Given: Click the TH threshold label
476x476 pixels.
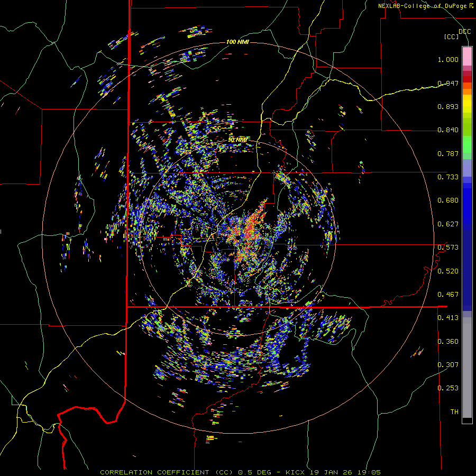Looking at the screenshot, I should pos(454,412).
